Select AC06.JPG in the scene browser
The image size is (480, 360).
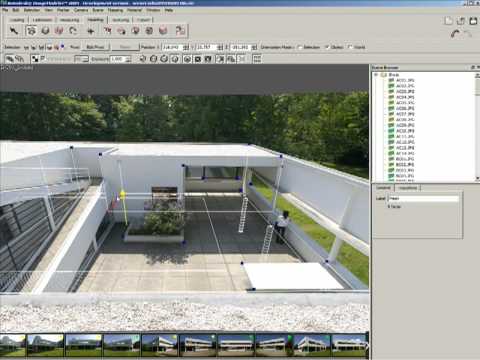click(x=405, y=108)
